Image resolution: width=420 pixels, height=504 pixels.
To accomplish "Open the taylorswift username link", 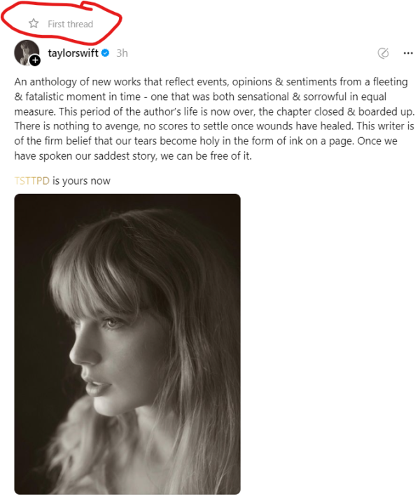I will tap(73, 53).
